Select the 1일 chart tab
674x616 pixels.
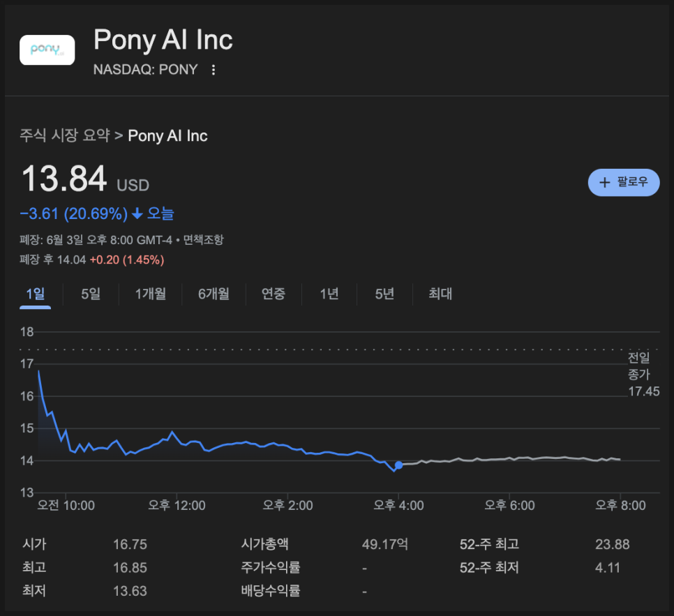coord(36,294)
